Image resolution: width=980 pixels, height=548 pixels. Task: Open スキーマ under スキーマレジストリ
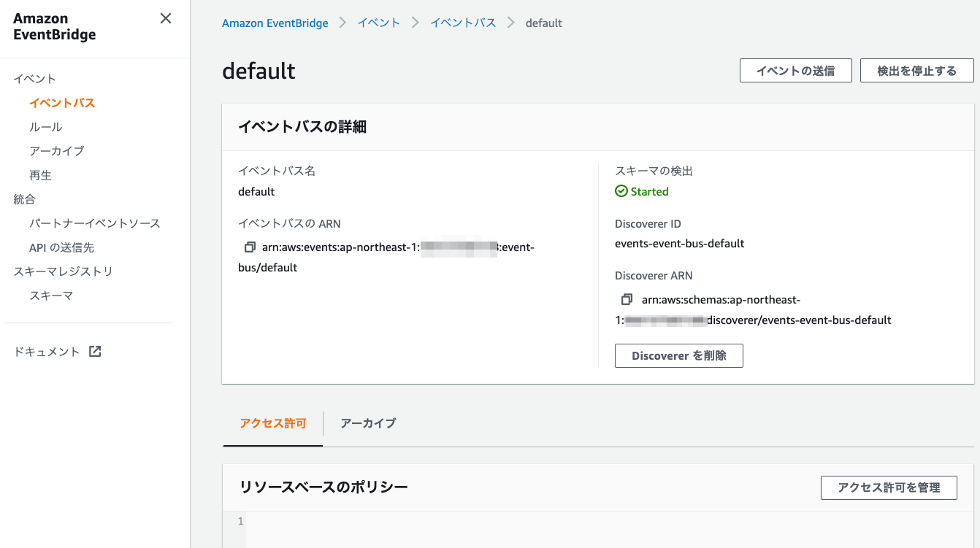[x=51, y=296]
